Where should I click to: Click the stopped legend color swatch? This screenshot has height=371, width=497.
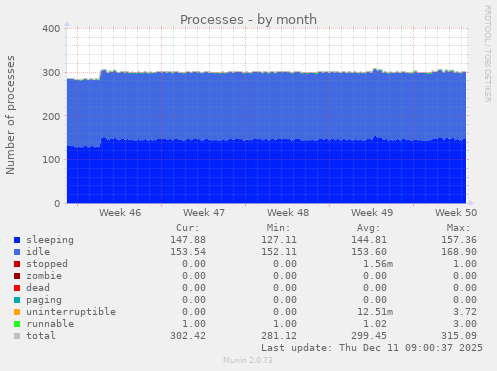pyautogui.click(x=17, y=264)
